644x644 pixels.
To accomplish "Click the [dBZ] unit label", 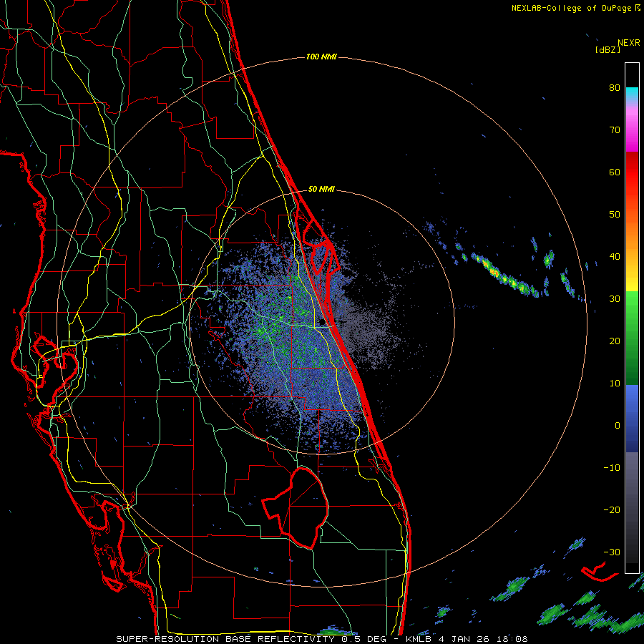I will coord(608,50).
